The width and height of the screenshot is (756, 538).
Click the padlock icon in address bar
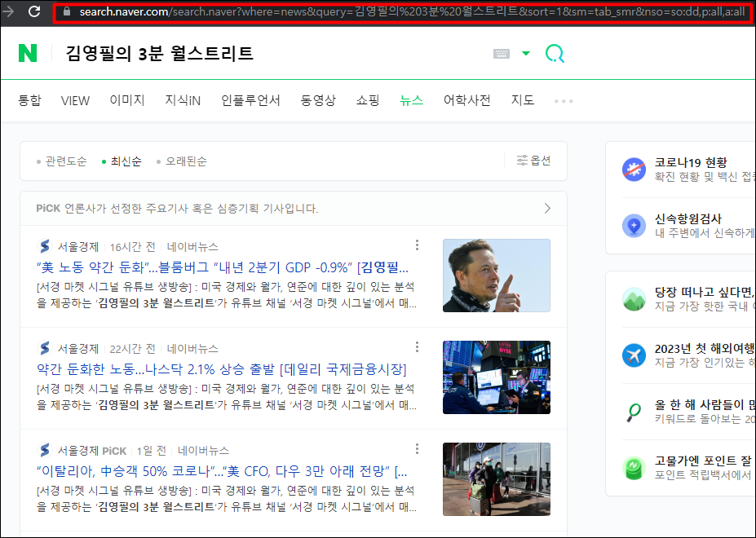[x=67, y=11]
